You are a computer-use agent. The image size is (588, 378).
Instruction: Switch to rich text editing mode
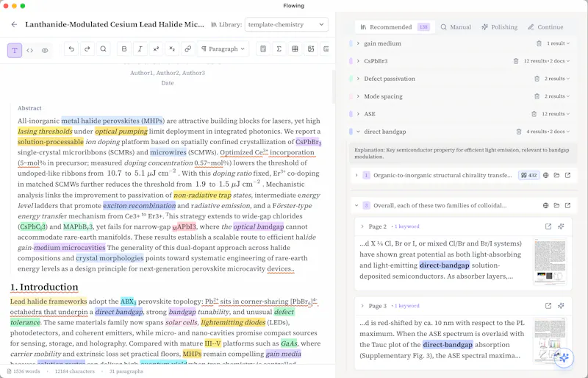15,50
